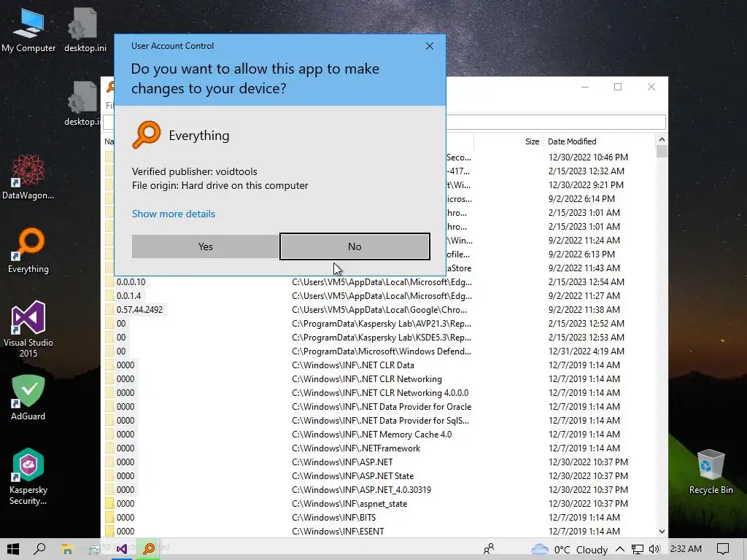Click the folder icon of the INF\ESENT row
Screen dimensions: 747x560
[109, 531]
